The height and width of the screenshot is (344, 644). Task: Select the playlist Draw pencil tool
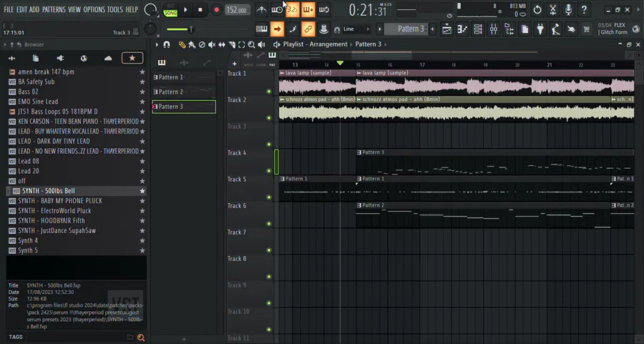coord(182,44)
